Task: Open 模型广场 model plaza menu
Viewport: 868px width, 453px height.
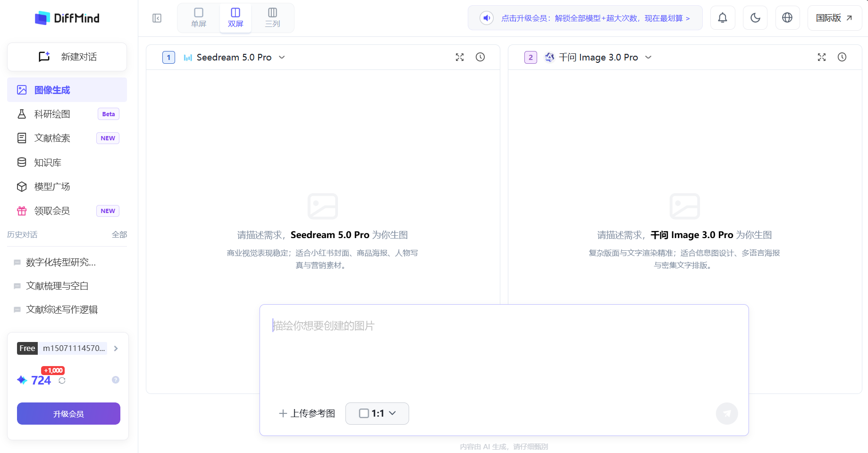Action: click(x=67, y=187)
